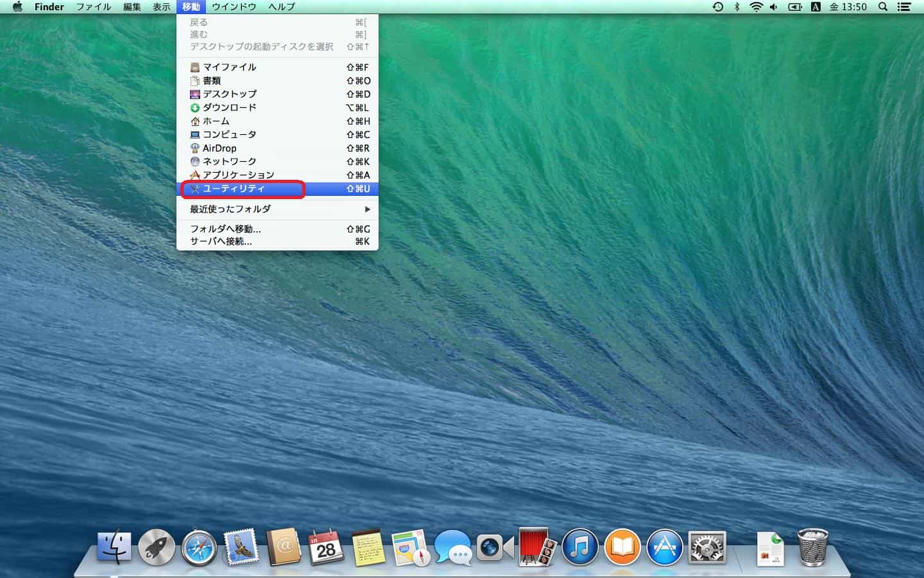Open Notification Center list icon
This screenshot has width=924, height=578.
tap(903, 7)
